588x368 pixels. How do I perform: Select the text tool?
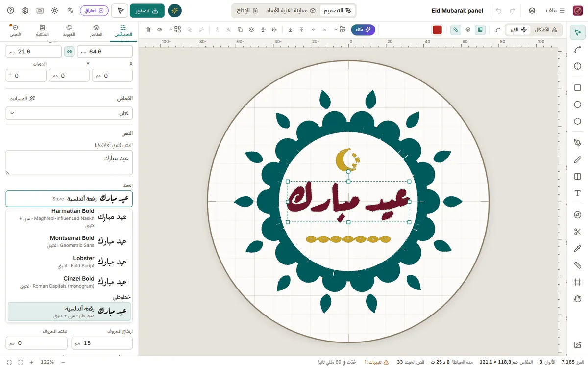pyautogui.click(x=578, y=193)
